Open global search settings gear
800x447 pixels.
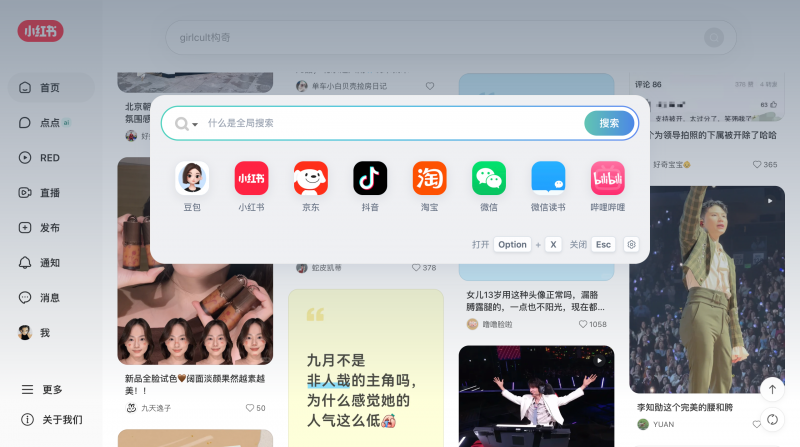(x=631, y=244)
